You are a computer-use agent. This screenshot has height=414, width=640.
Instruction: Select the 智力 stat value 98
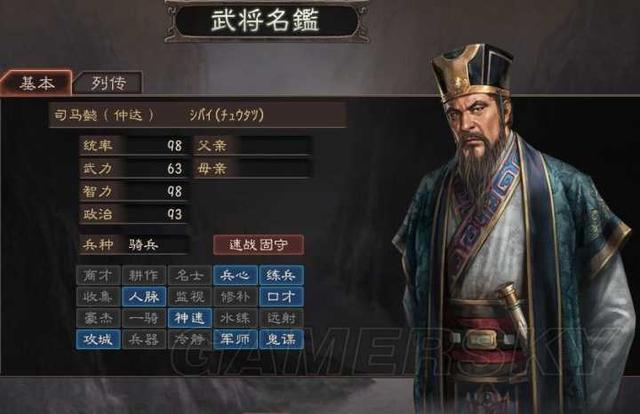coord(175,191)
